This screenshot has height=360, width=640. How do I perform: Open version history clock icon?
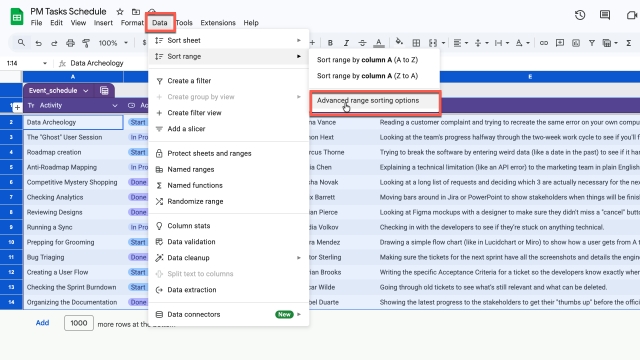pyautogui.click(x=580, y=16)
